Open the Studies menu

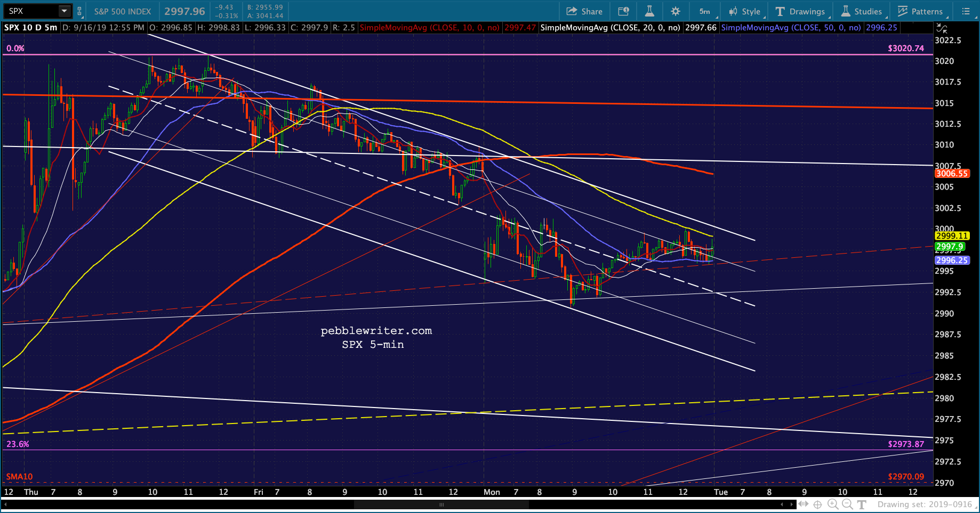(862, 11)
